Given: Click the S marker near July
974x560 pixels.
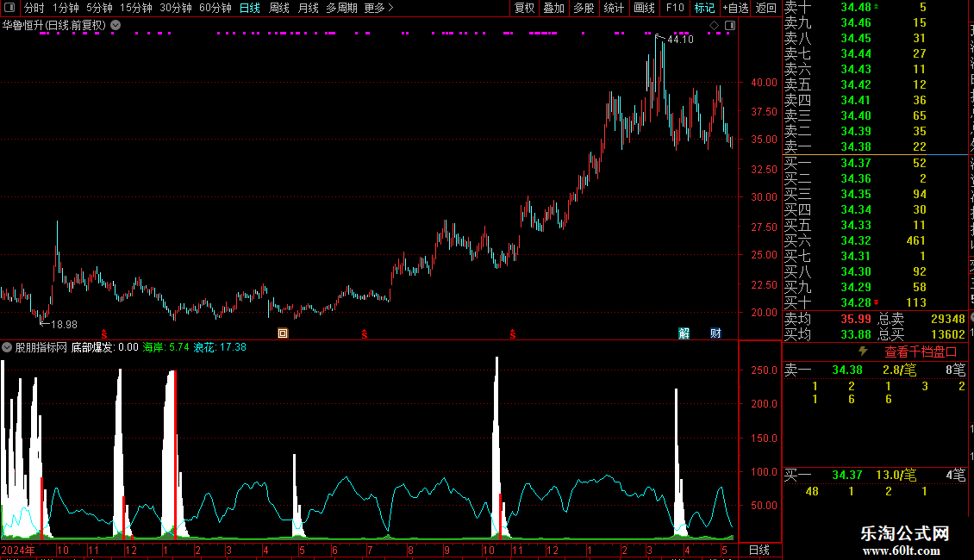Looking at the screenshot, I should (x=365, y=334).
